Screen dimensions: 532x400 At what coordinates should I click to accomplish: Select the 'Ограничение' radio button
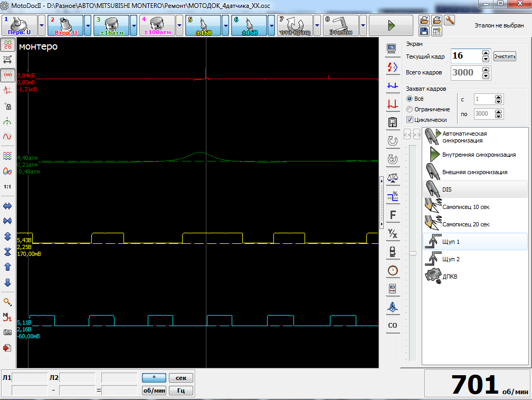pos(410,109)
